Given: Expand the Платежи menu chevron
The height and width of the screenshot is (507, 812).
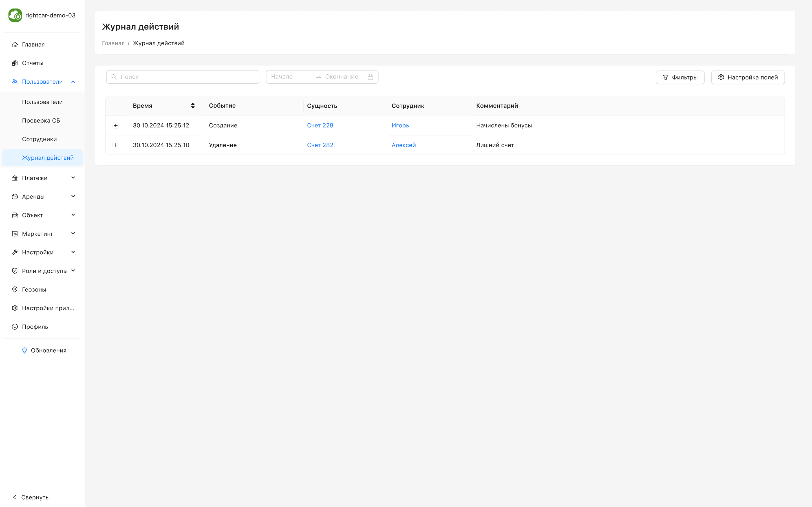Looking at the screenshot, I should [73, 178].
